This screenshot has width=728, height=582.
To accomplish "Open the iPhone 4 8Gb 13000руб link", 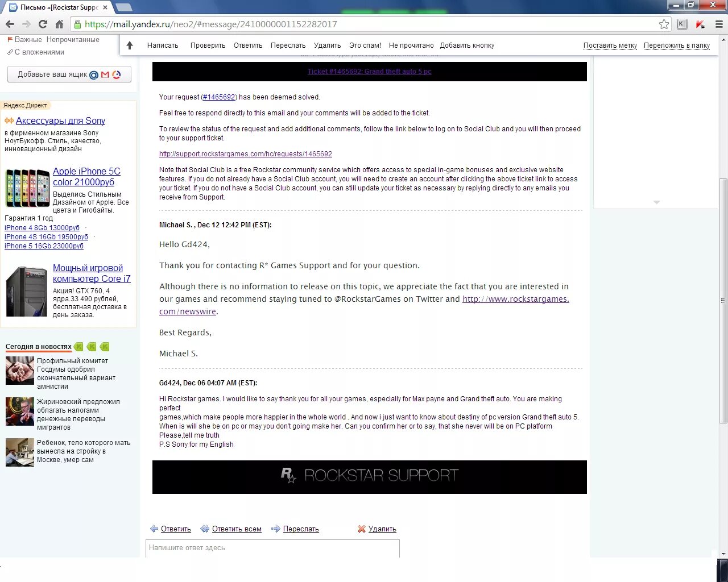I will 42,228.
